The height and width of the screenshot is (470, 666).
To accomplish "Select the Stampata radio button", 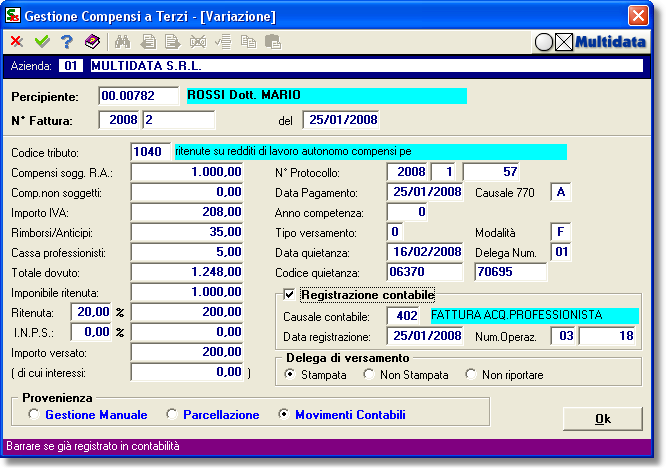I will coord(290,374).
